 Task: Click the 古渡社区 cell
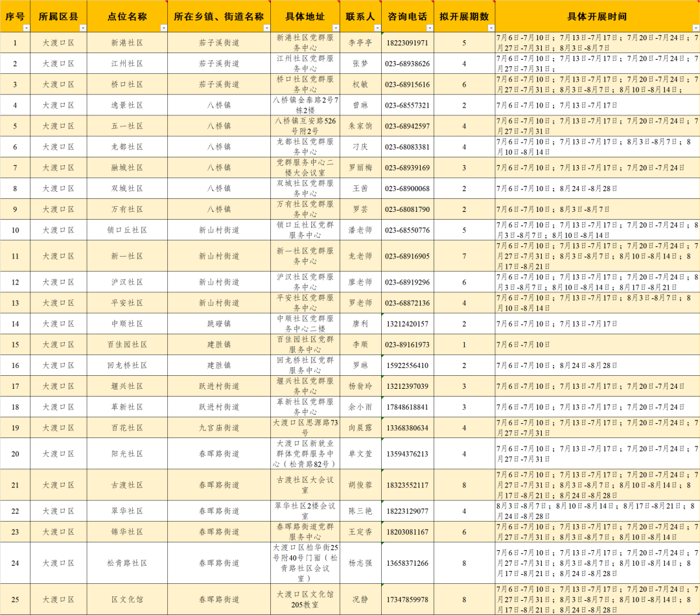pyautogui.click(x=127, y=485)
